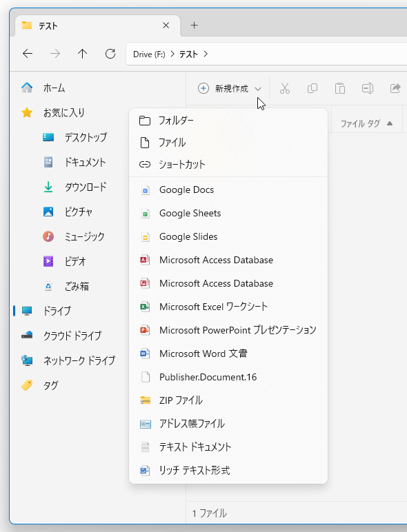Sort by the ファイル タグ column header

(x=367, y=123)
